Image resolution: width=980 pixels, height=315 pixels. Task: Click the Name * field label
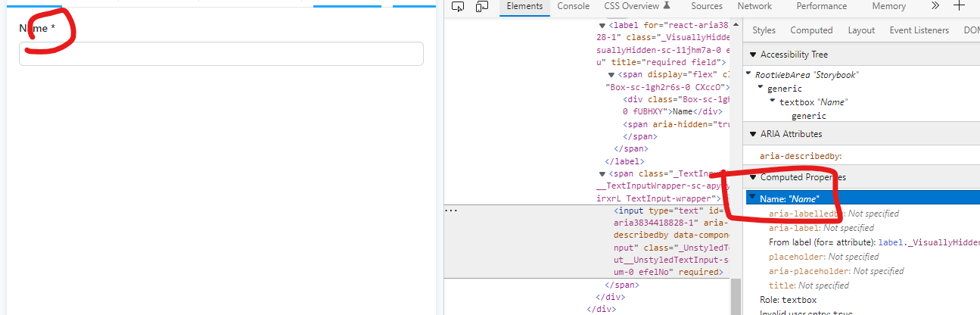(37, 28)
